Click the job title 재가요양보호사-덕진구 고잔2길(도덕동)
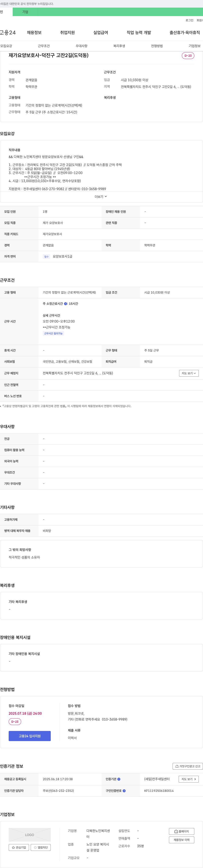 click(48, 55)
